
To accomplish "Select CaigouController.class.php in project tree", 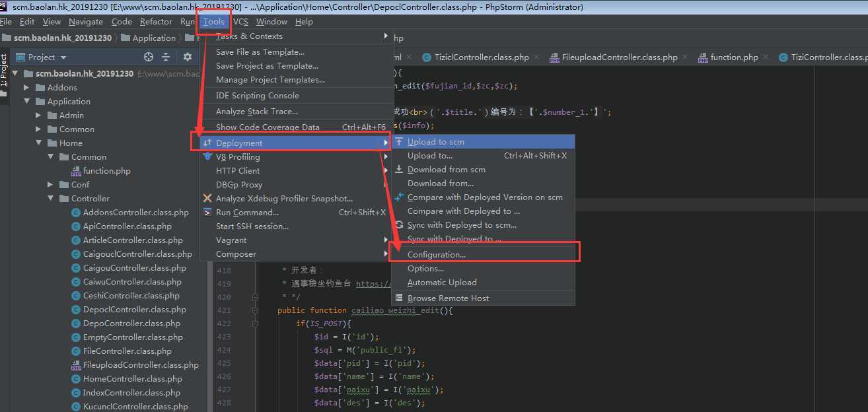I will (x=135, y=268).
